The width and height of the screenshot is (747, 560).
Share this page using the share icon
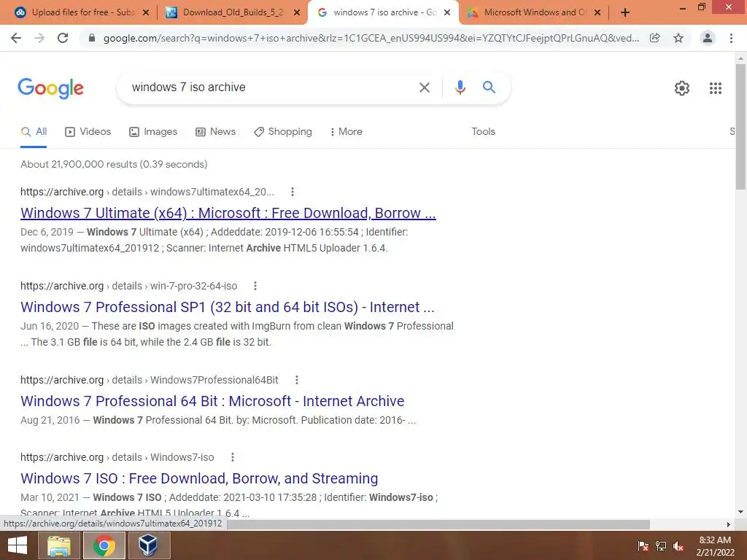point(654,38)
